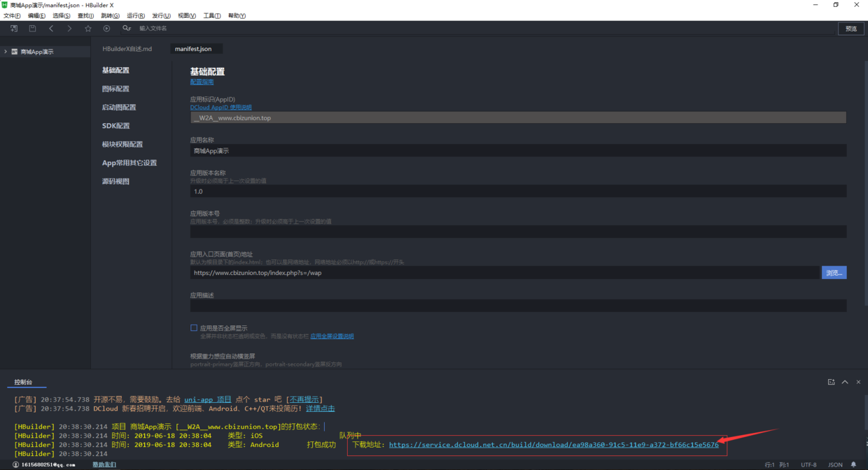This screenshot has height=470, width=868.
Task: Click the file search magnifier icon
Action: point(127,29)
